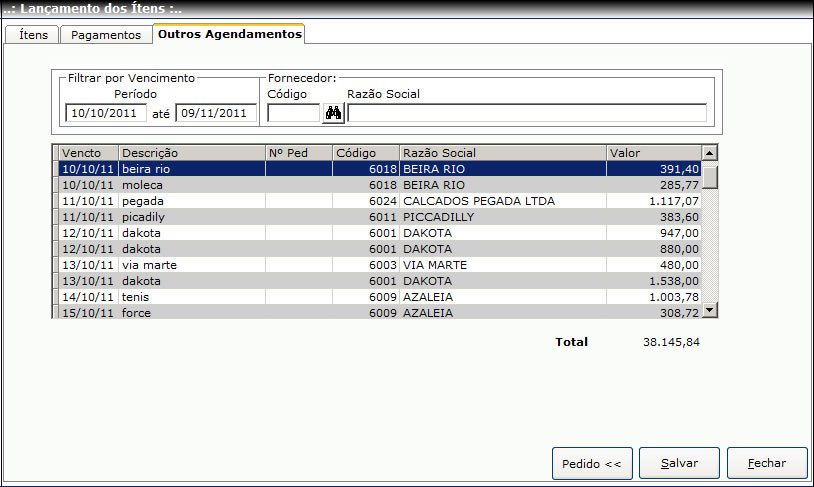Click the value 480,00

point(679,265)
